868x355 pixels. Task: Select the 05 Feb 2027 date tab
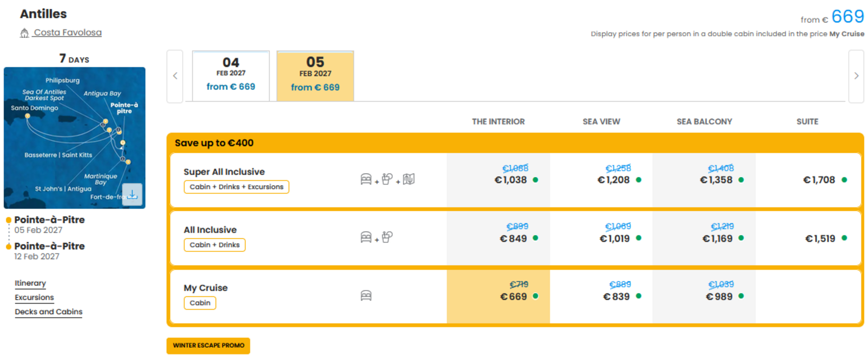coord(315,76)
